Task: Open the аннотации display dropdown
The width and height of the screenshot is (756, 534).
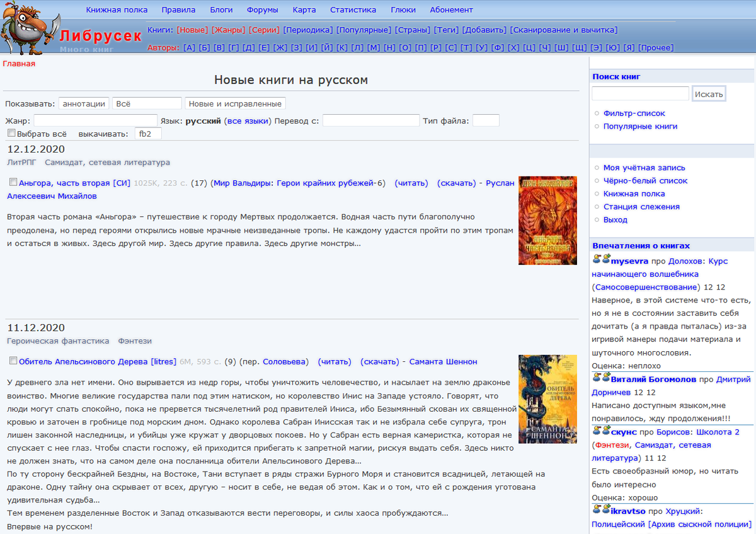Action: point(84,103)
